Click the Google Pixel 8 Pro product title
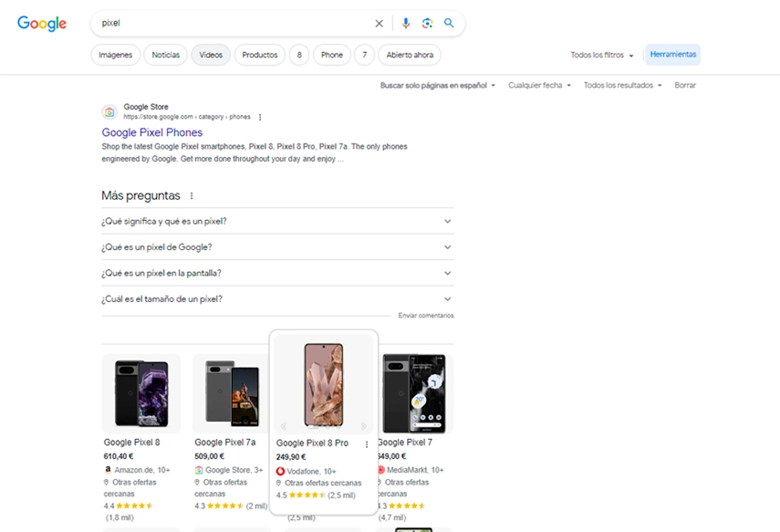 (312, 443)
